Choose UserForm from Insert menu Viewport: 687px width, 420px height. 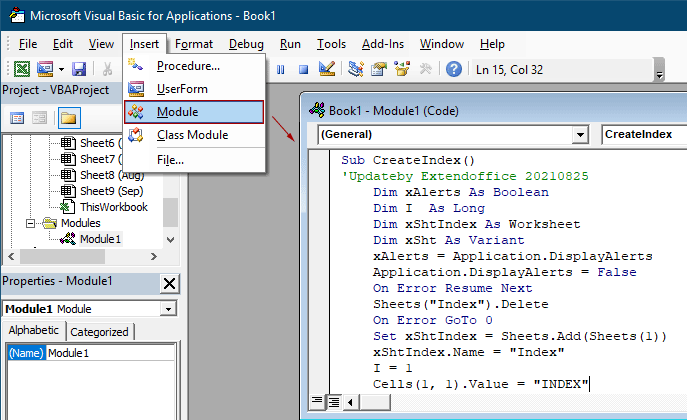click(x=194, y=89)
